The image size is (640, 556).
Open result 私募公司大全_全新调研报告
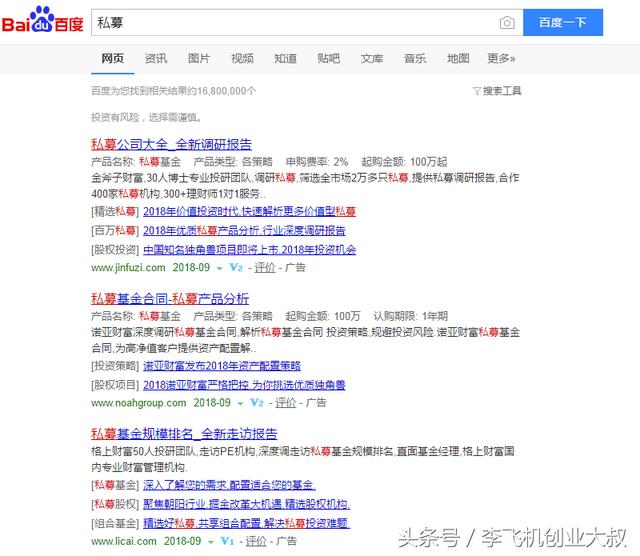(171, 144)
